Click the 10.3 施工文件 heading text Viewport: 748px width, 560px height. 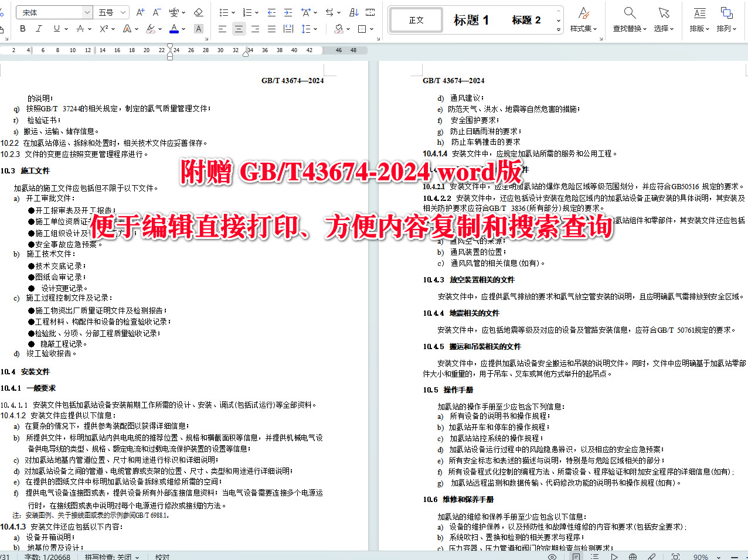click(25, 170)
